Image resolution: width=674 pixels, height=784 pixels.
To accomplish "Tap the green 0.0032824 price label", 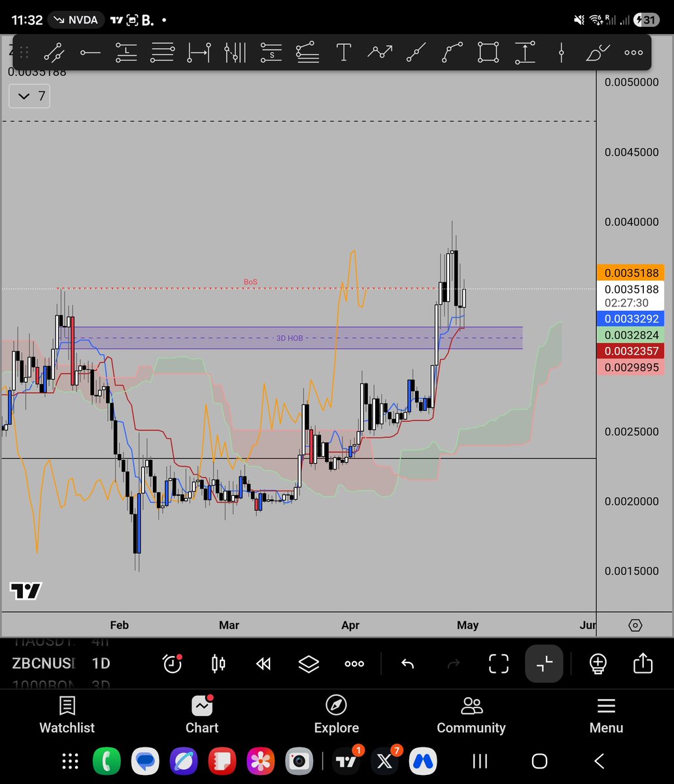I will [631, 335].
